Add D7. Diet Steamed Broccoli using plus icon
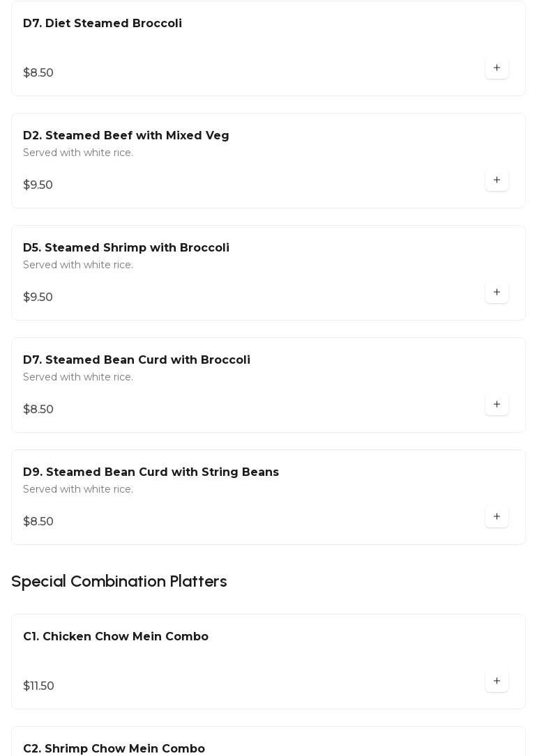The height and width of the screenshot is (756, 537). pyautogui.click(x=497, y=68)
